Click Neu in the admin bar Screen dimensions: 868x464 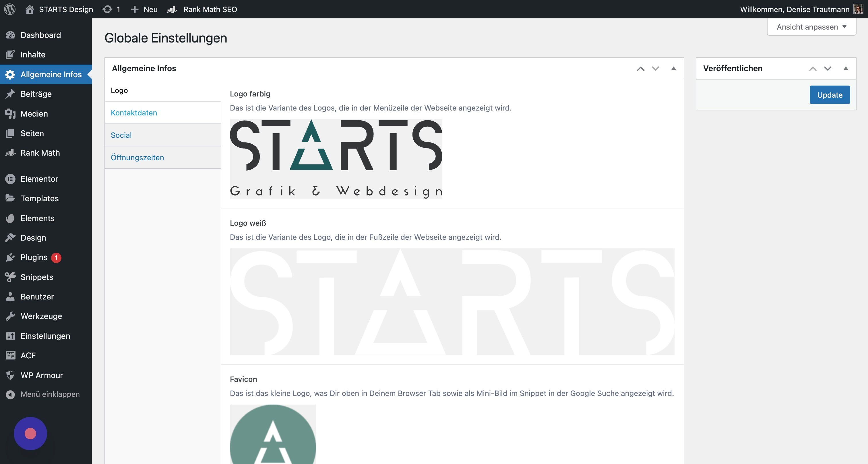(x=151, y=9)
